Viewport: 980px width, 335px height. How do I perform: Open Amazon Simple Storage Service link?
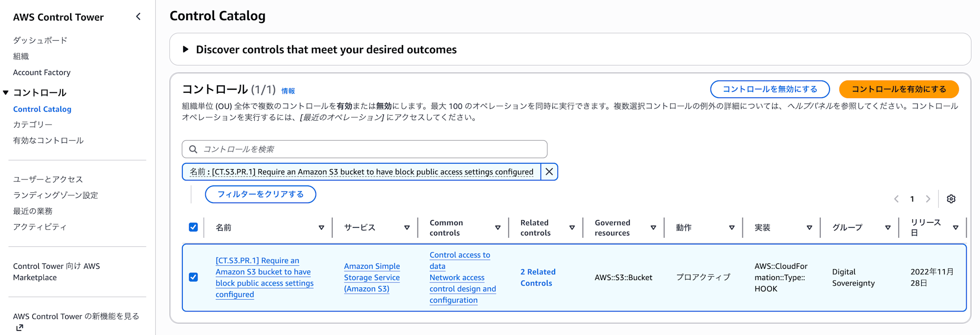coord(372,277)
